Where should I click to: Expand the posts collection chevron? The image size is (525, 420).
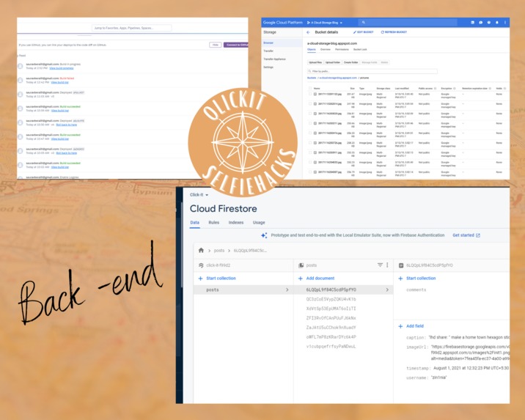(x=287, y=290)
